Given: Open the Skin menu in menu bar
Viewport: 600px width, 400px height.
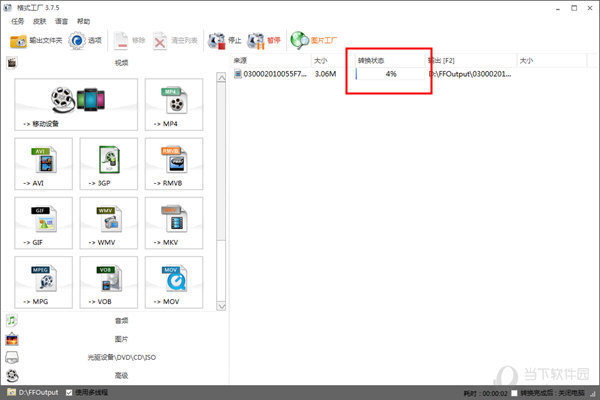Looking at the screenshot, I should pos(39,21).
